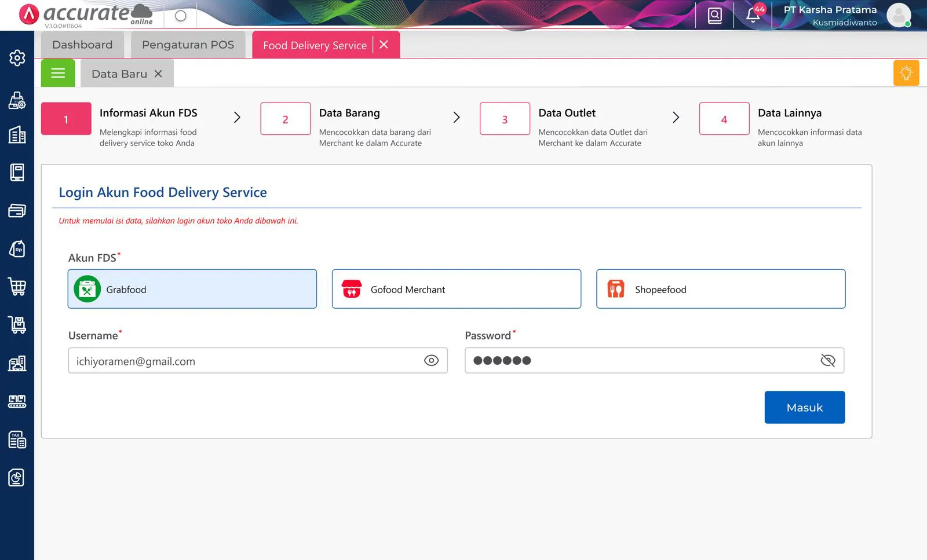Select Shopeefood account option

click(720, 289)
